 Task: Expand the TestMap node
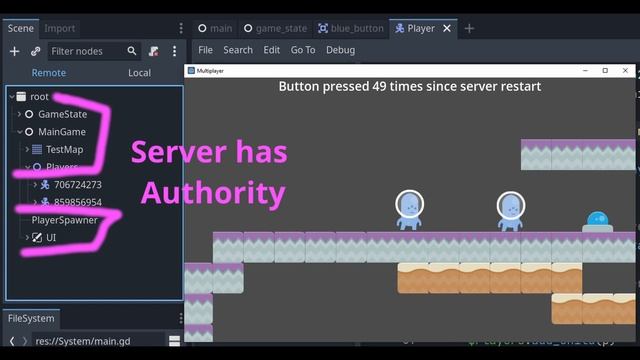coord(27,149)
